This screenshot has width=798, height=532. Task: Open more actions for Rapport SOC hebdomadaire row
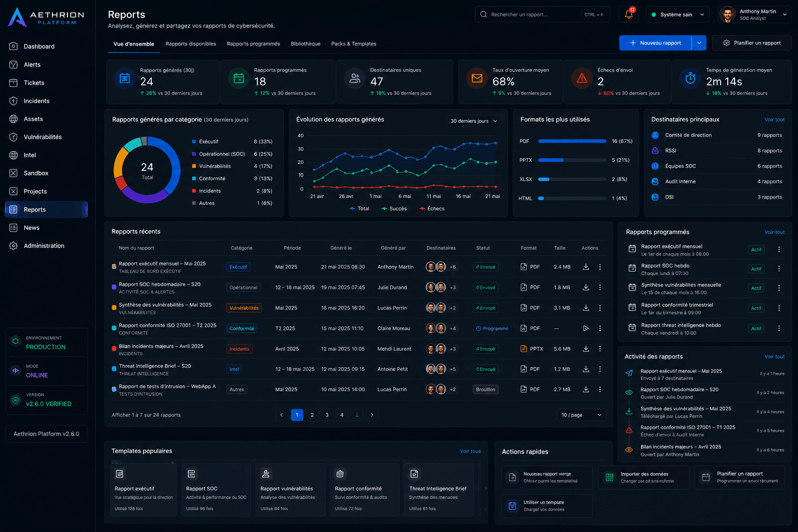(x=600, y=287)
